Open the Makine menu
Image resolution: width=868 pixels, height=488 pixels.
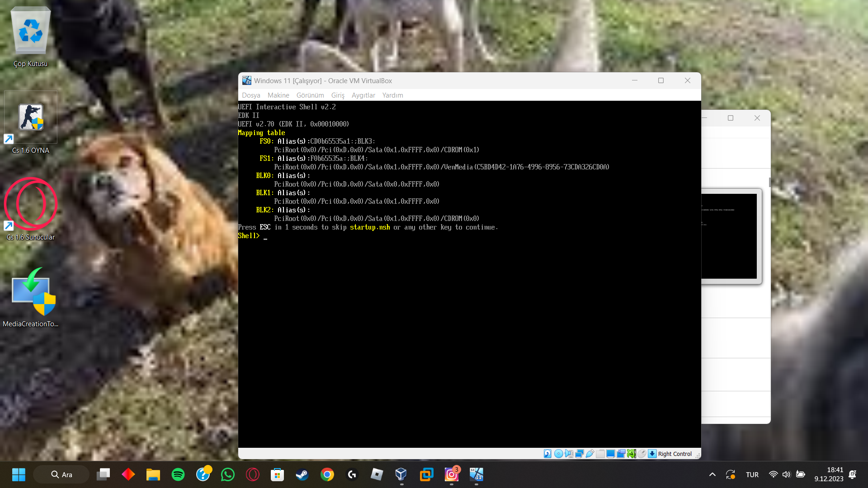coord(278,95)
